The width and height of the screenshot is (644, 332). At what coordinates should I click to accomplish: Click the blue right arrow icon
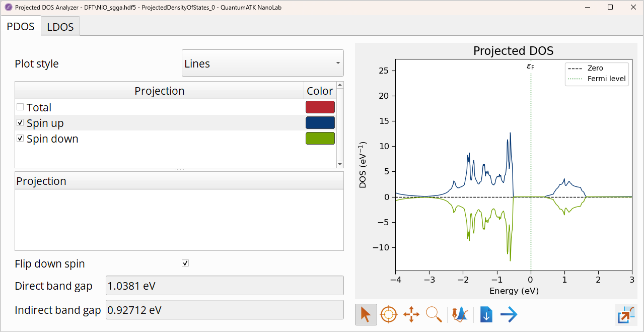point(509,315)
